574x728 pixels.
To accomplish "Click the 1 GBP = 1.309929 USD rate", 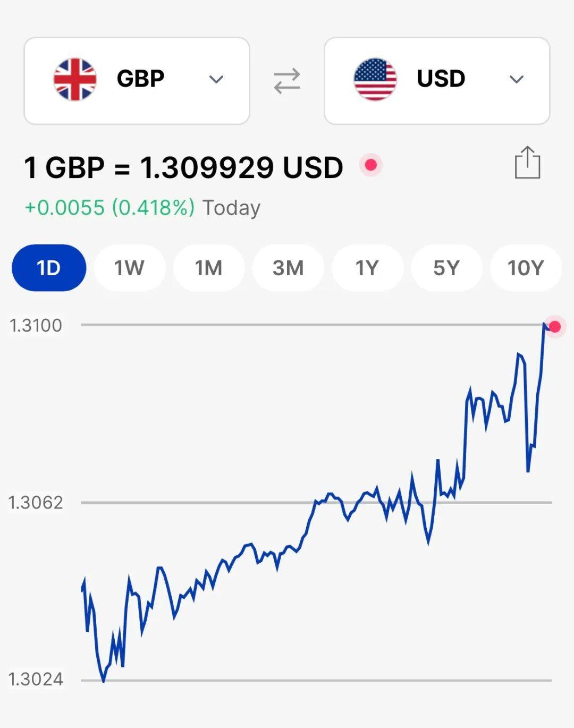I will (x=183, y=167).
